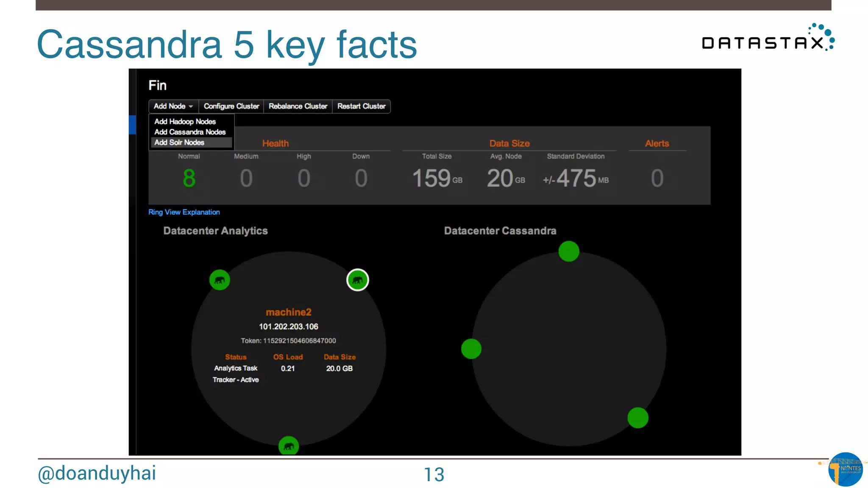
Task: Click the @doanduyhai handle
Action: (97, 473)
